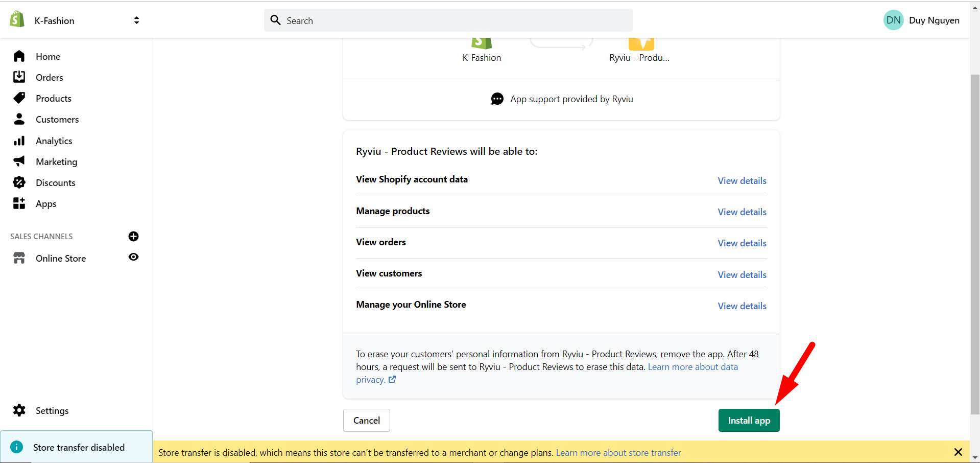Open Apps in sidebar
The width and height of the screenshot is (980, 463).
click(x=46, y=204)
